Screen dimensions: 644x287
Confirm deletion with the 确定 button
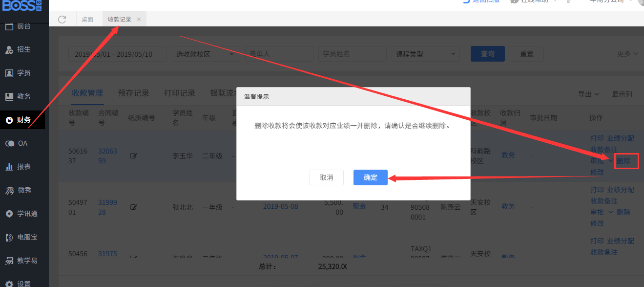pos(371,177)
